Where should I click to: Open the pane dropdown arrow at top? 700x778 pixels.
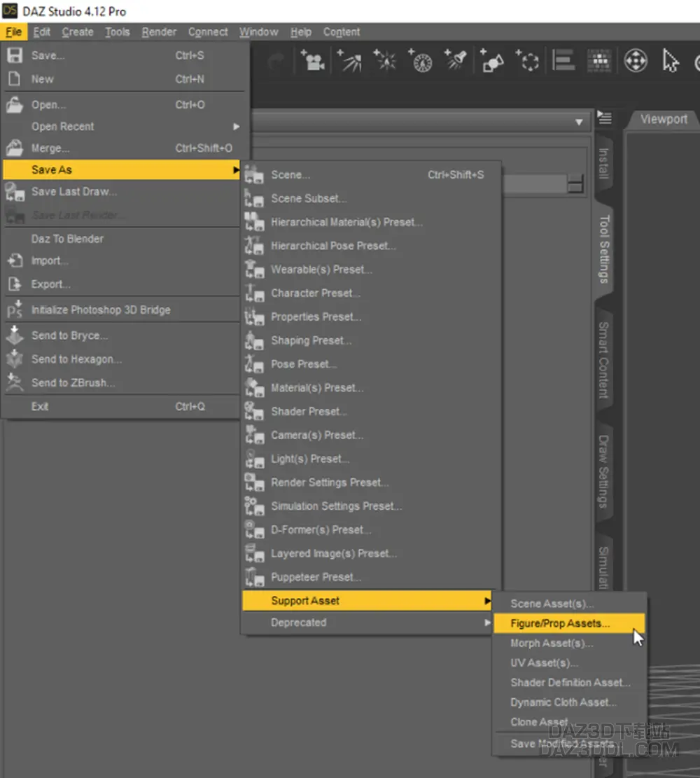click(579, 122)
